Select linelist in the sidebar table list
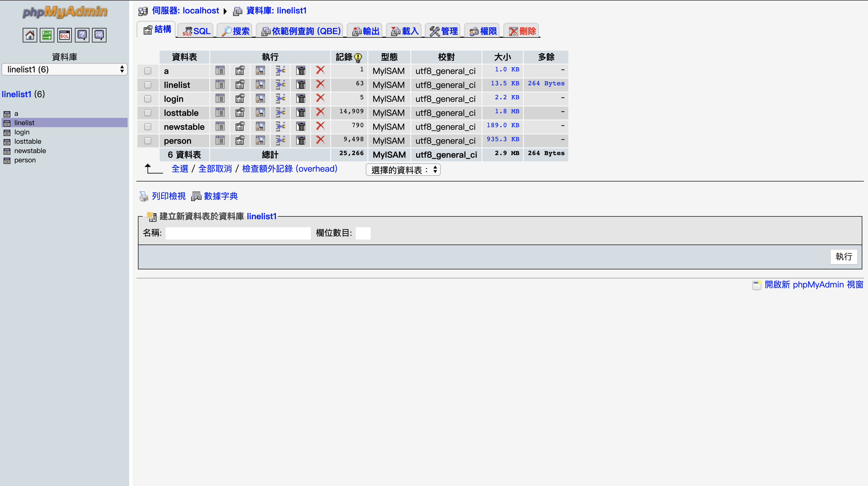The image size is (868, 486). click(x=24, y=123)
